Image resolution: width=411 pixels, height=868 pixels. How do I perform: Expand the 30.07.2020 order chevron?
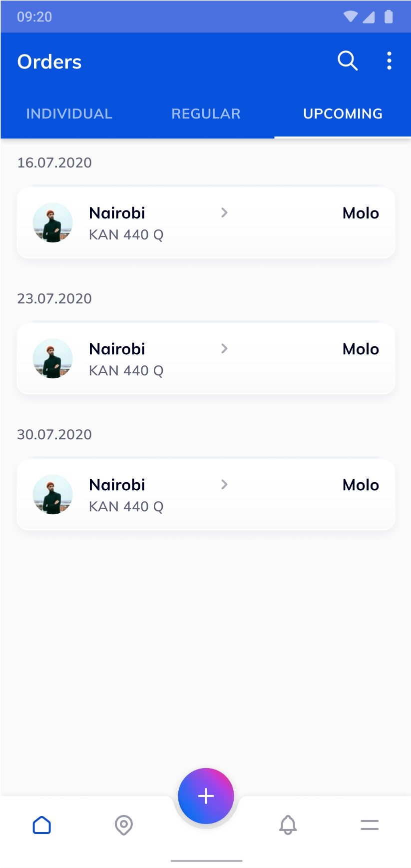tap(224, 485)
